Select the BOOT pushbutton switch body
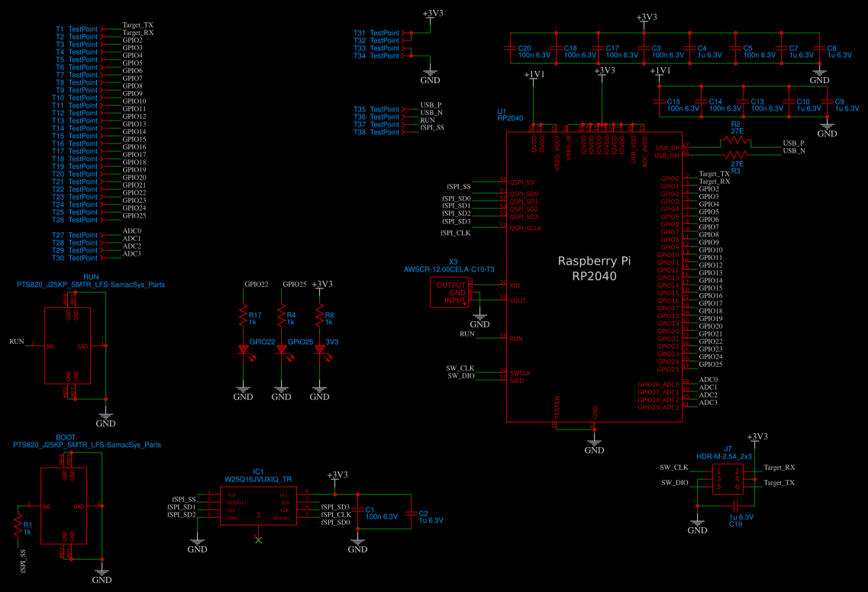The image size is (868, 592). (x=63, y=506)
